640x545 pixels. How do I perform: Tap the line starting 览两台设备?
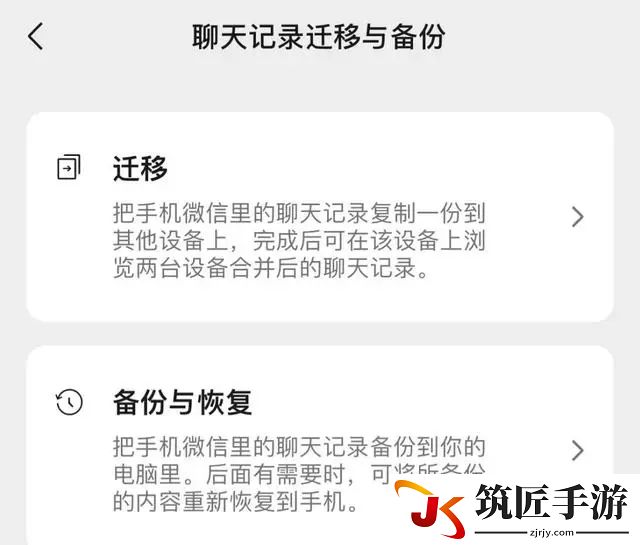pos(271,268)
